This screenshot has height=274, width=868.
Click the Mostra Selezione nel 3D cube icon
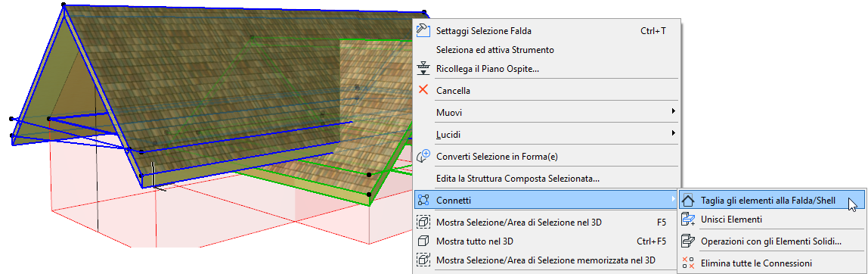[423, 223]
